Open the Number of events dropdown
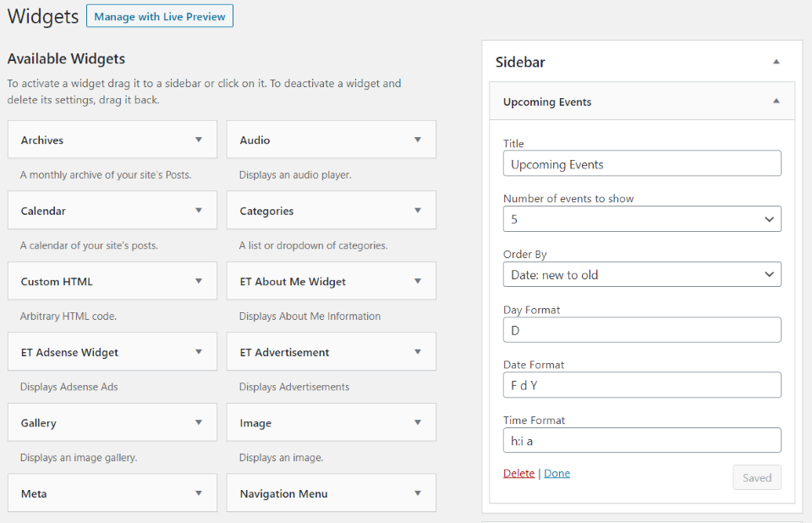 (641, 218)
